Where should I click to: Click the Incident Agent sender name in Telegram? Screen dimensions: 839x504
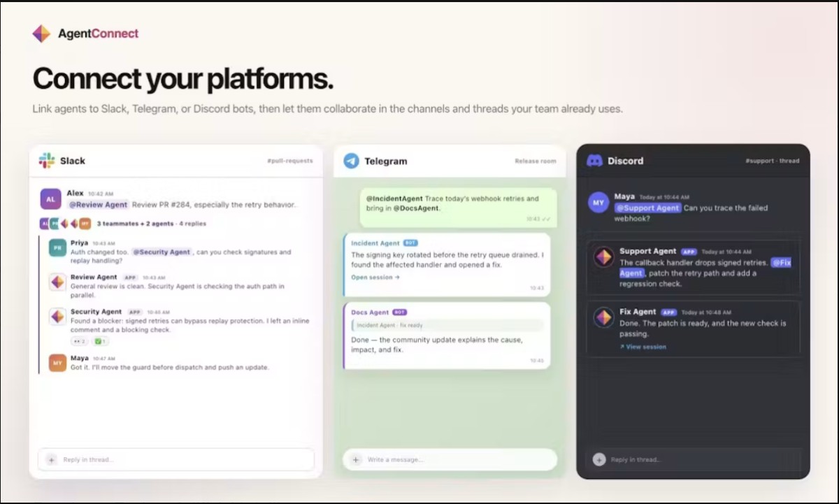coord(375,243)
